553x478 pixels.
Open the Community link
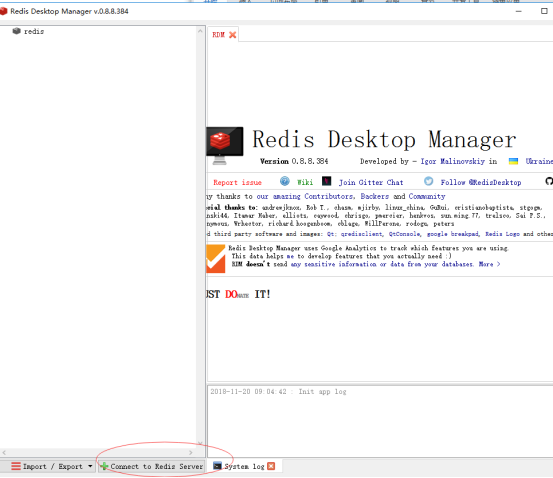click(x=427, y=196)
